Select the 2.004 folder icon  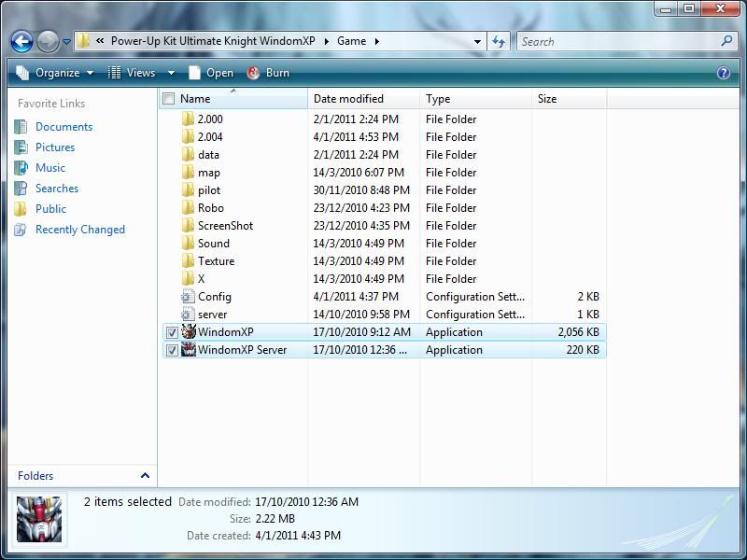189,136
